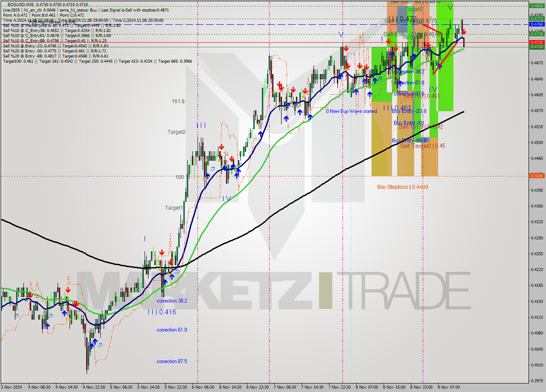Click the red 0.4720 price tag
The image size is (546, 392).
(536, 42)
